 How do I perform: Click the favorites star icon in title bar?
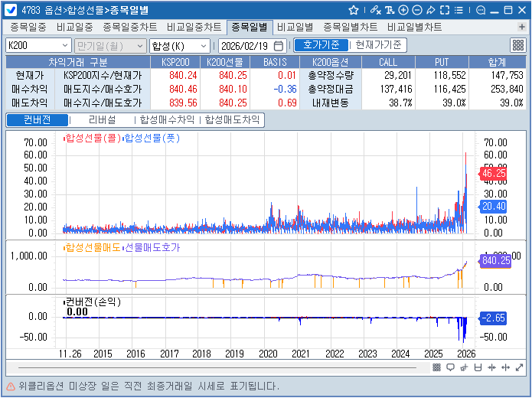coord(353,10)
